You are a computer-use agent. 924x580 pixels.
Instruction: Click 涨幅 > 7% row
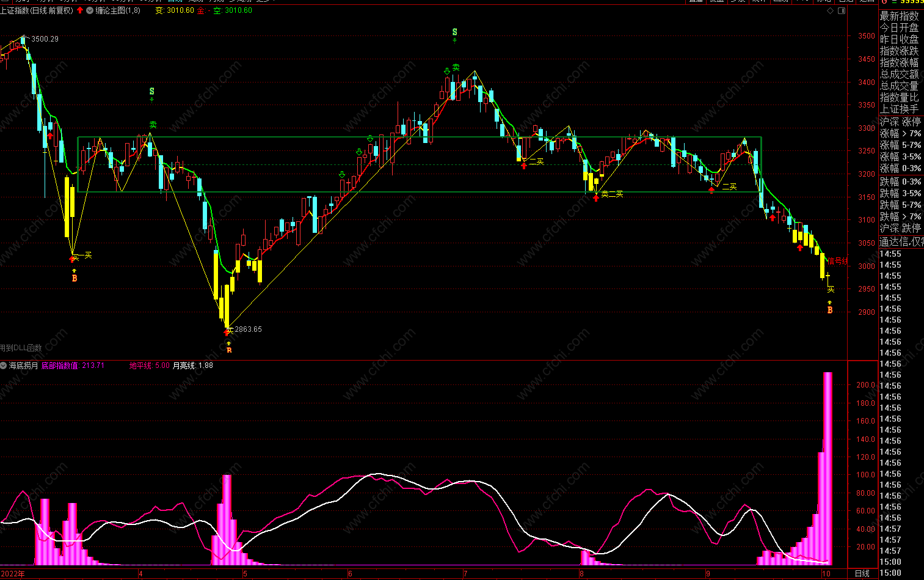pyautogui.click(x=901, y=133)
